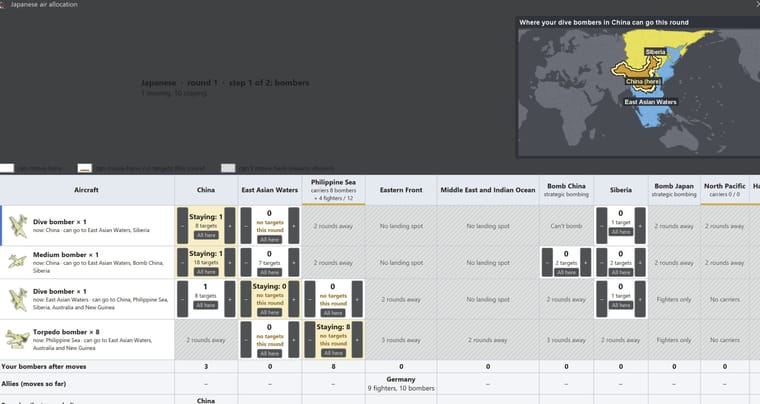Click the yellow-underlined legend swatch

pos(84,168)
